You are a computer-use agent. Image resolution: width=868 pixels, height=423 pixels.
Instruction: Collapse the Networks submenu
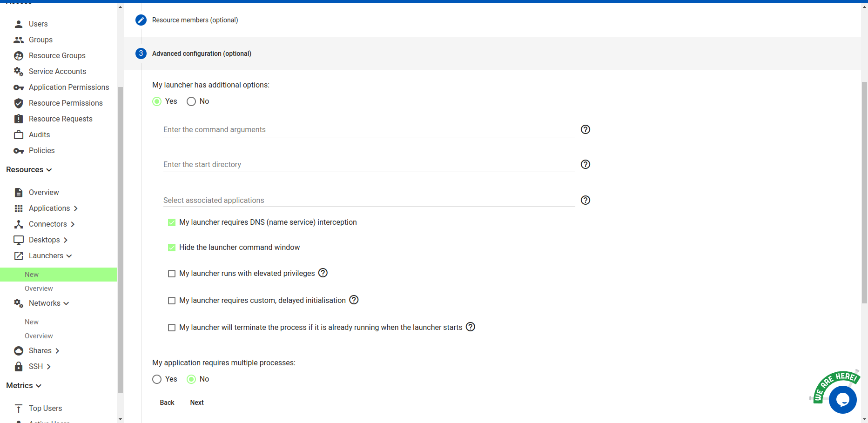coord(66,303)
